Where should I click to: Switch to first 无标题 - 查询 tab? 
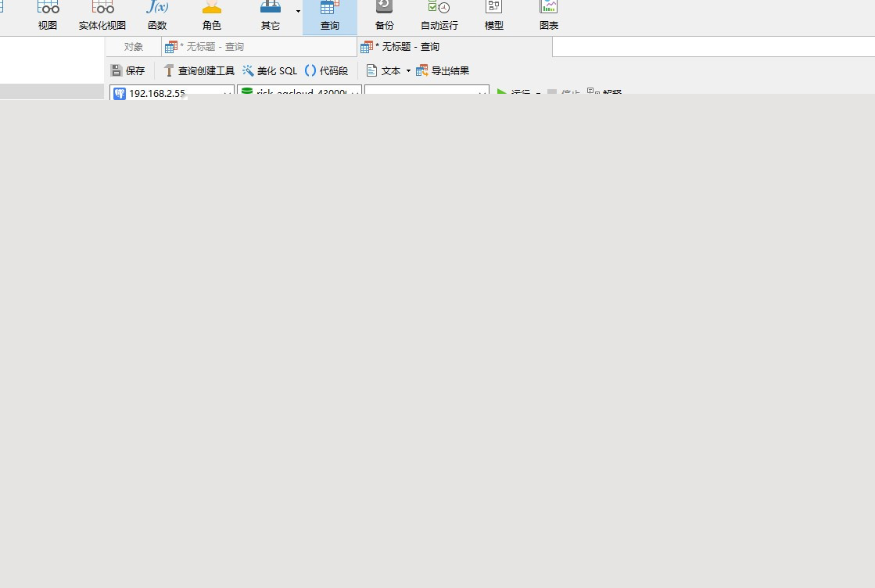point(205,47)
